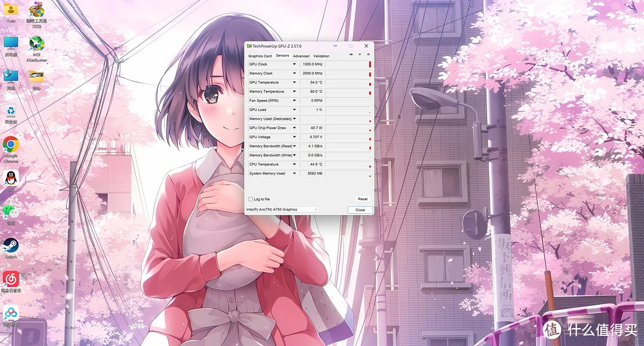The width and height of the screenshot is (644, 346).
Task: Click the GPU-Z screenshot camera icon
Action: coord(351,55)
